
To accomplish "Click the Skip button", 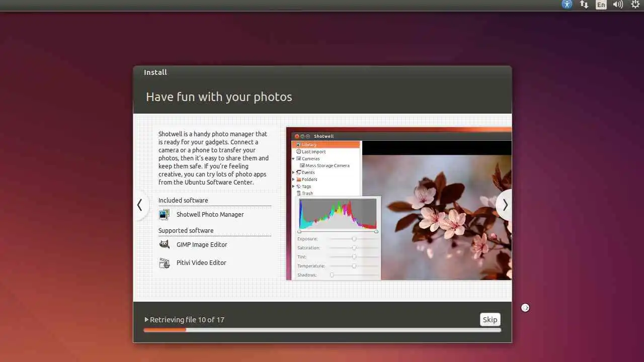I will pyautogui.click(x=490, y=320).
